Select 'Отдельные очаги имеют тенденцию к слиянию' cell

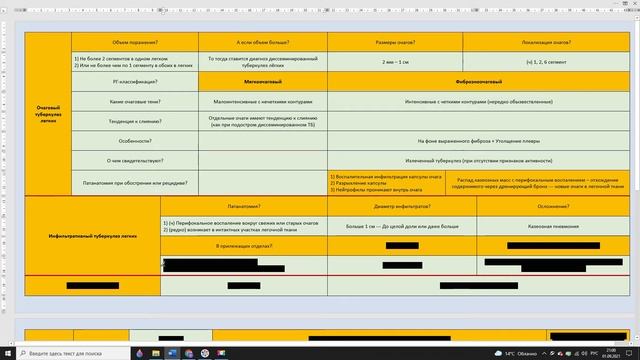263,121
